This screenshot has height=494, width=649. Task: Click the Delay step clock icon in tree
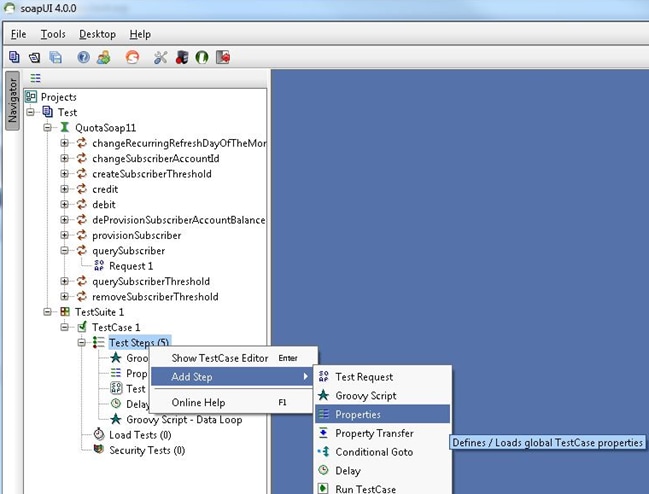tap(116, 403)
